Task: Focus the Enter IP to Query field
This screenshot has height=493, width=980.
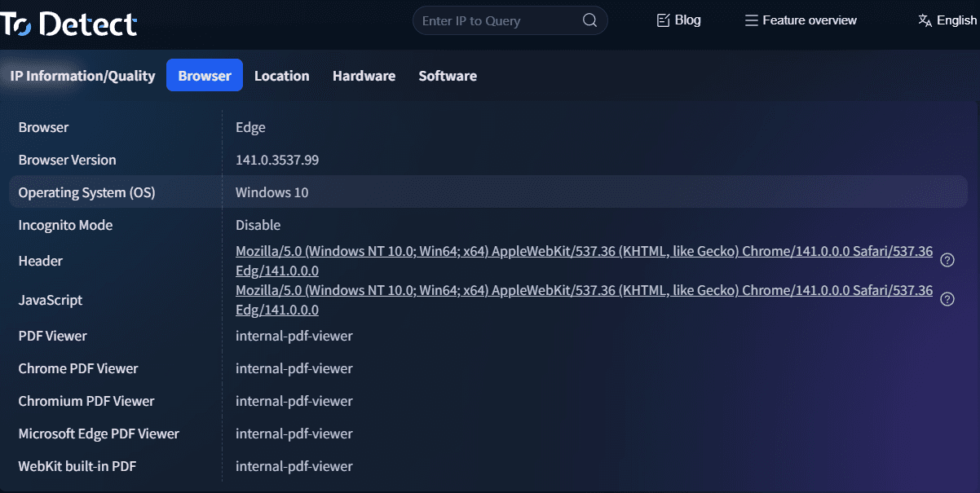Action: click(496, 21)
